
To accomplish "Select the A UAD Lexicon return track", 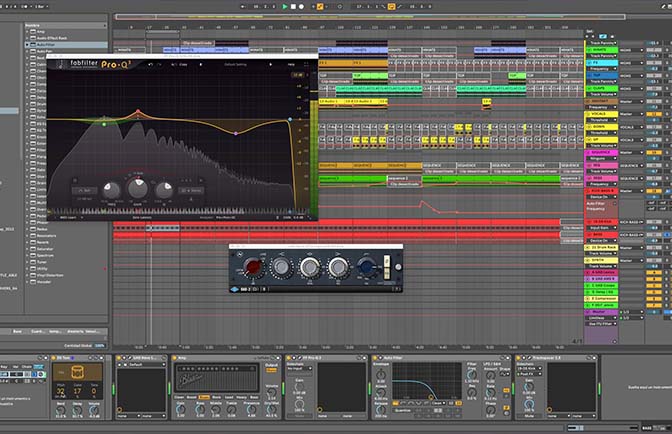I will click(x=601, y=272).
